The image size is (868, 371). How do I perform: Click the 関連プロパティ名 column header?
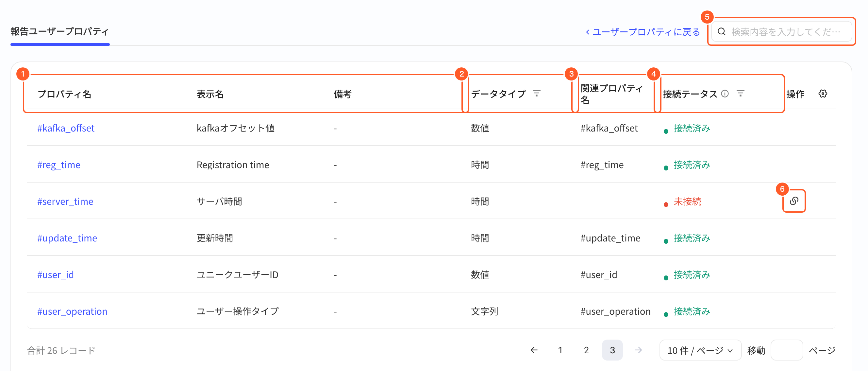(611, 94)
